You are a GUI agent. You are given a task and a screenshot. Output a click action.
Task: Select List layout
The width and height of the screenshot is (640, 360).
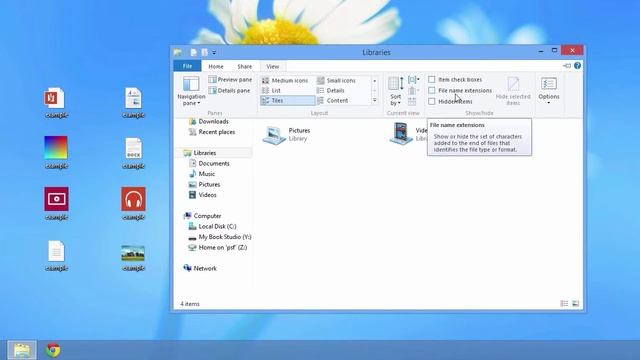(271, 90)
